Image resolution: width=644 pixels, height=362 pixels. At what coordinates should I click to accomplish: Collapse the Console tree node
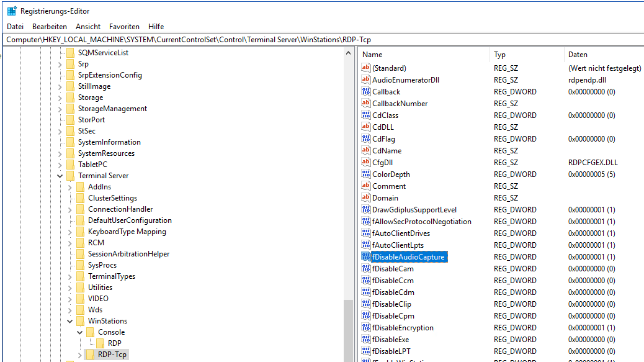tap(80, 332)
